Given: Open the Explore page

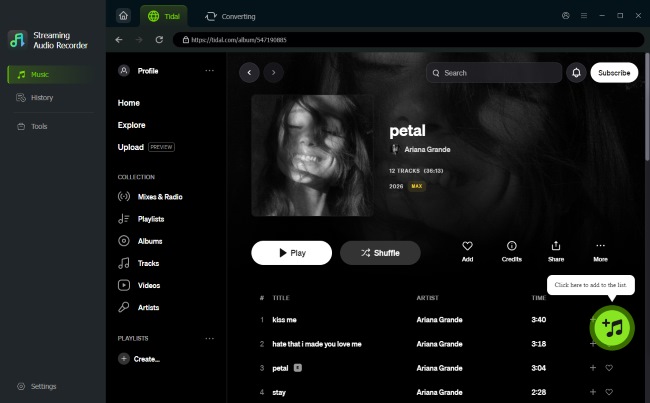Looking at the screenshot, I should pyautogui.click(x=131, y=125).
